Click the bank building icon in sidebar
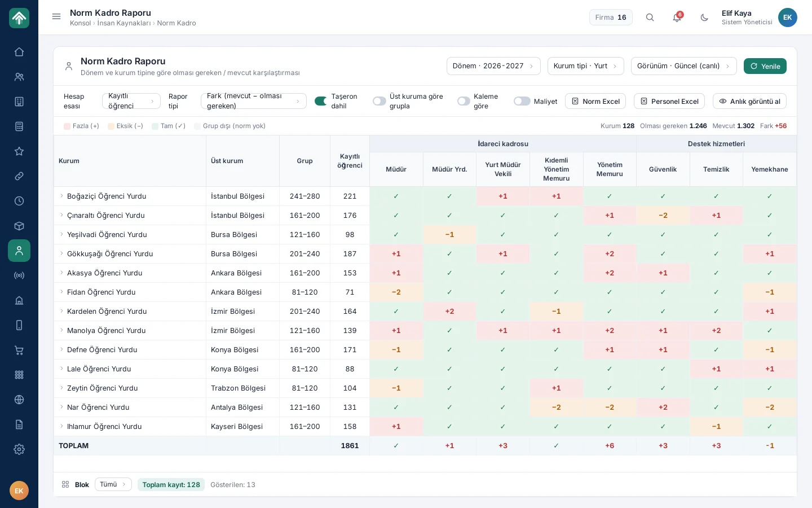Viewport: 812px width, 508px height. coord(19,300)
